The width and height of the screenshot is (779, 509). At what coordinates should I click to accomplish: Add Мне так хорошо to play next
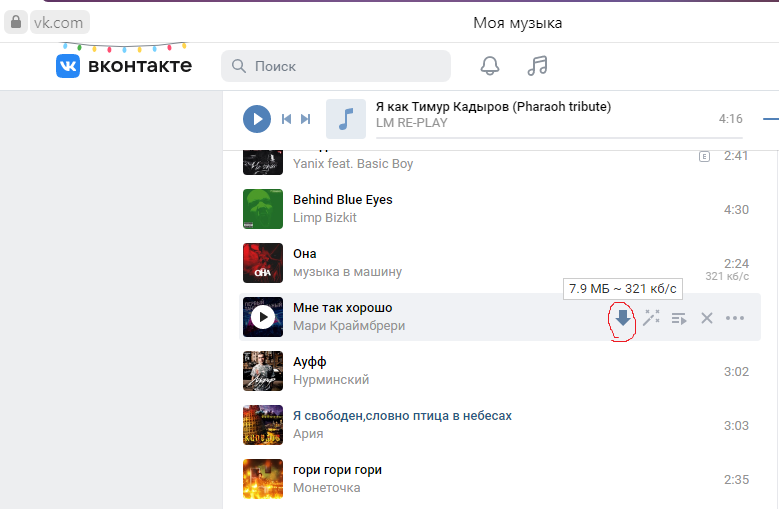(679, 318)
